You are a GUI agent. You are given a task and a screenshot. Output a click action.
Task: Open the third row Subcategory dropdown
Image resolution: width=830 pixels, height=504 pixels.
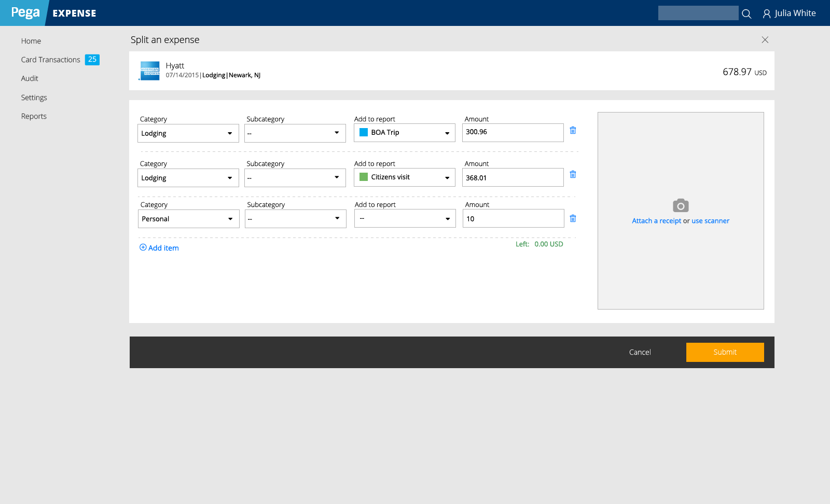[x=295, y=219]
